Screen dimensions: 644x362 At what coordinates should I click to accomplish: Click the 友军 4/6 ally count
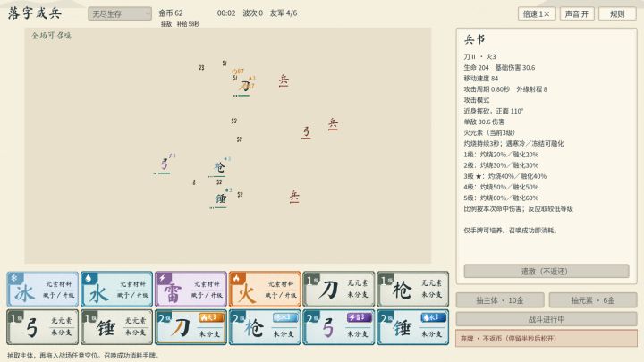284,13
